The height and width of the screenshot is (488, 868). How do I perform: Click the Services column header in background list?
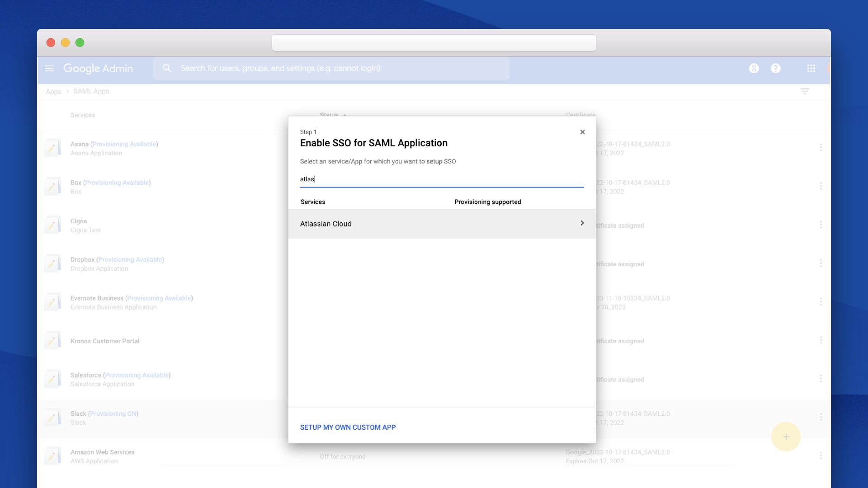[x=83, y=115]
